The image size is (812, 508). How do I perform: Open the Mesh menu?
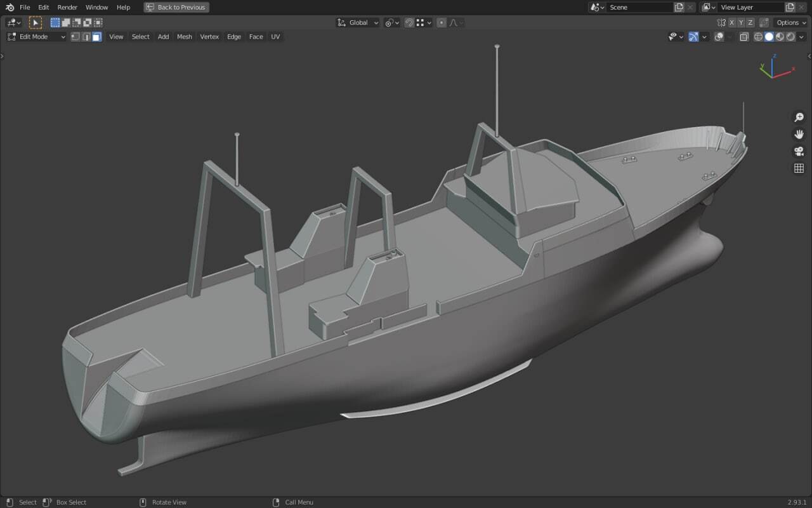(x=185, y=37)
